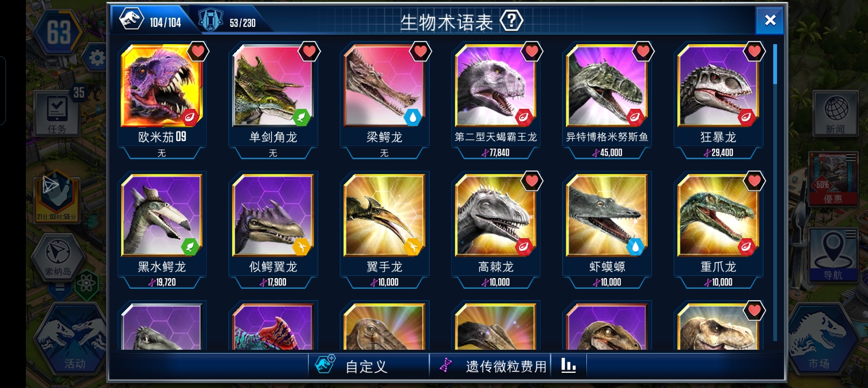Viewport: 868px width, 388px height.
Task: Toggle favorite heart on 重爪龙 card
Action: pyautogui.click(x=754, y=181)
